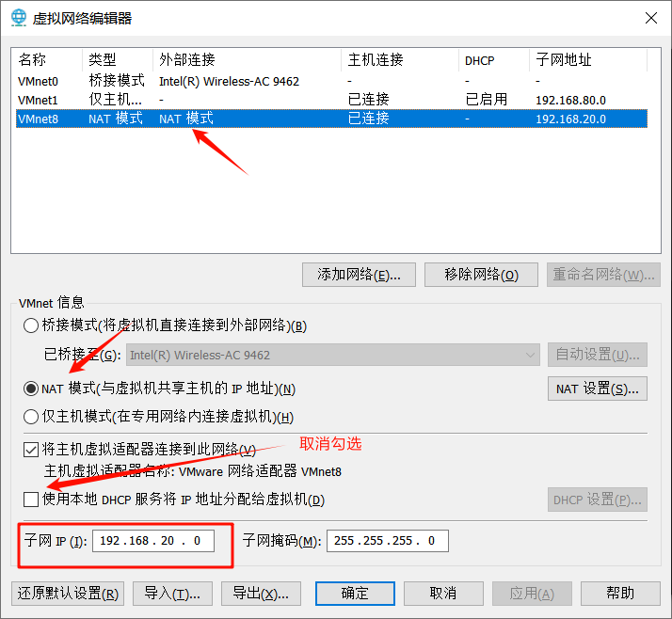The width and height of the screenshot is (672, 619).
Task: Open the 导入 settings button
Action: pos(172,594)
